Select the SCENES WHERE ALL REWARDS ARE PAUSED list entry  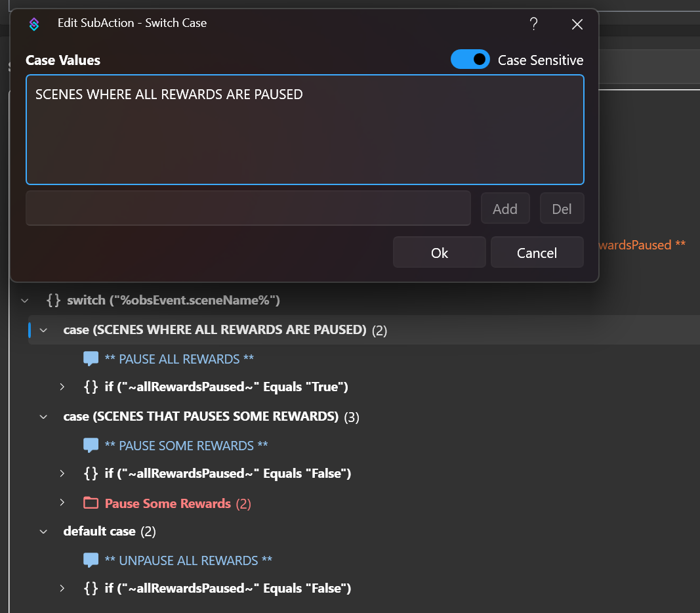click(169, 95)
